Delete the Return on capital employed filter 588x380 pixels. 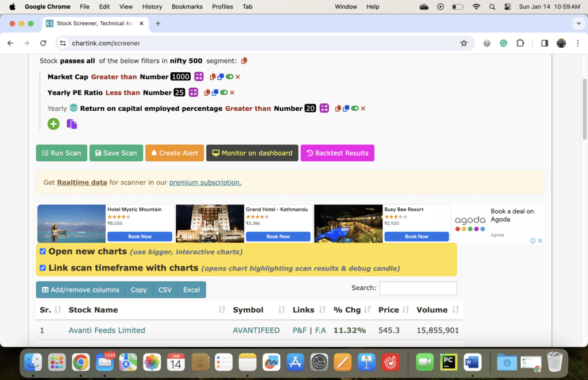pyautogui.click(x=363, y=108)
